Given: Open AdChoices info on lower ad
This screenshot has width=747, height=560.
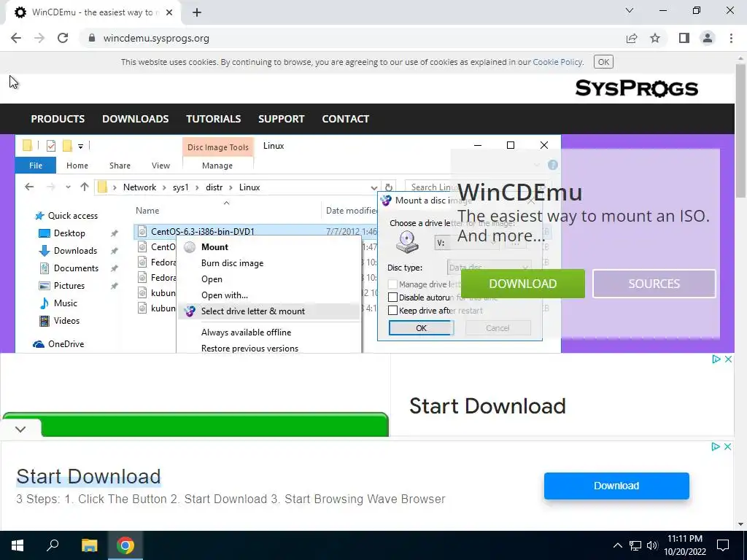Looking at the screenshot, I should pyautogui.click(x=716, y=447).
